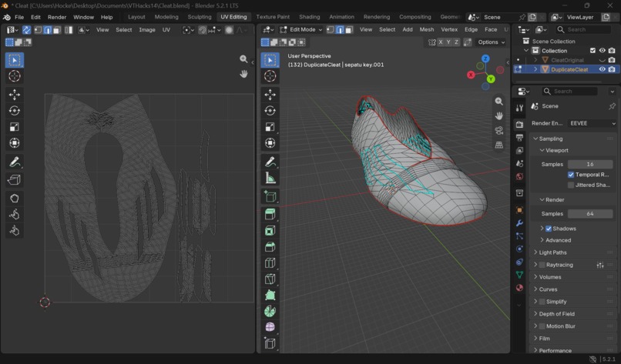621x364 pixels.
Task: Select the Measure tool in 3D viewport
Action: tap(270, 178)
